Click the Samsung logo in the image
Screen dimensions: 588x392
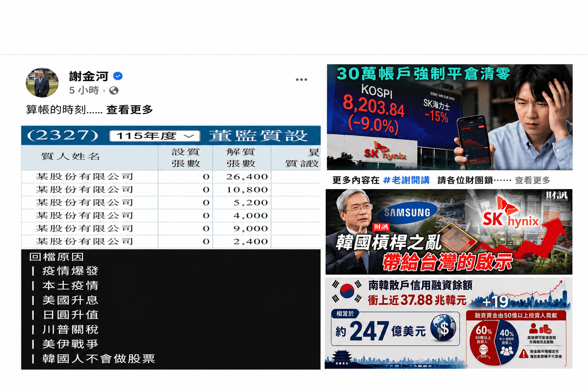point(407,212)
